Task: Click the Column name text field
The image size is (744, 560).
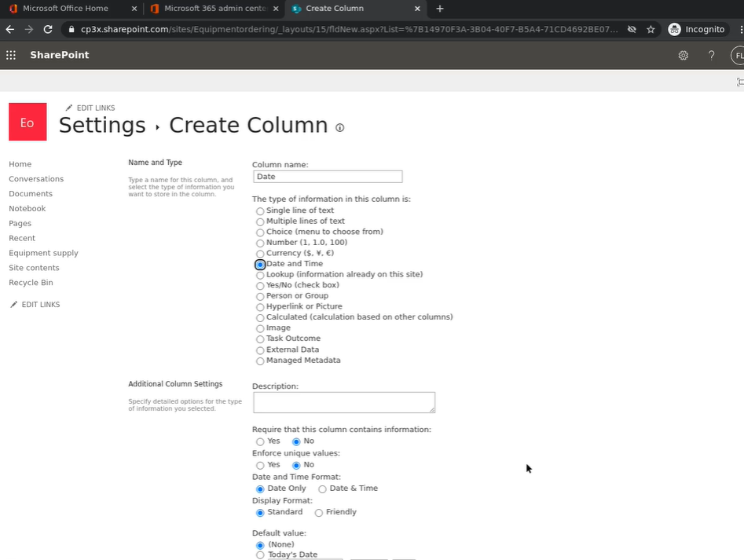Action: pos(327,177)
